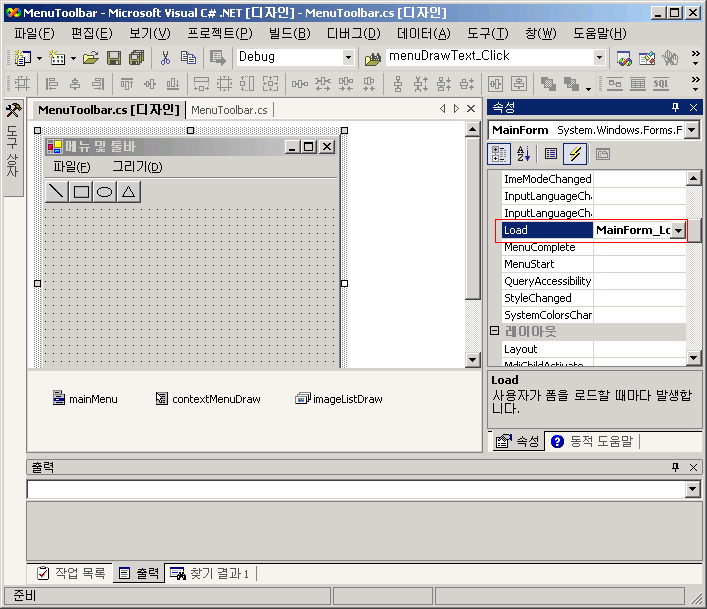Open the 빌드(B) menu

(289, 33)
